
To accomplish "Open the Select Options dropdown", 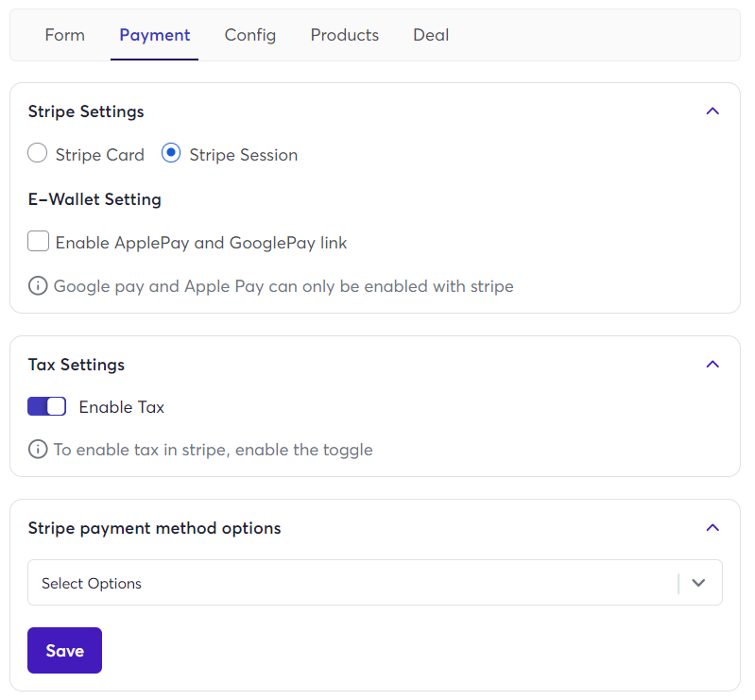I will coord(374,583).
